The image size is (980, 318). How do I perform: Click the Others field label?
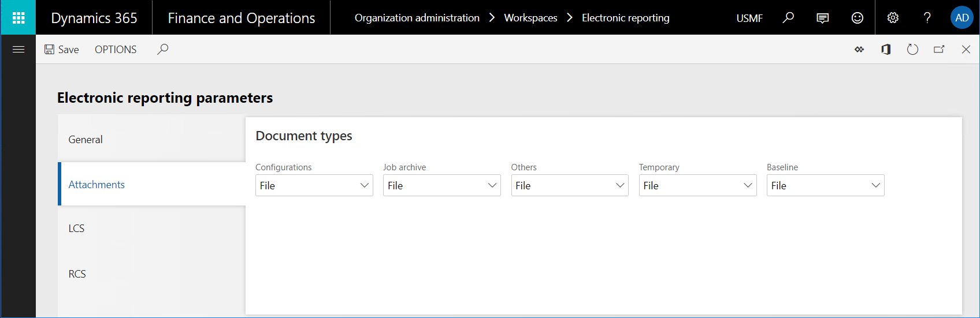click(524, 167)
